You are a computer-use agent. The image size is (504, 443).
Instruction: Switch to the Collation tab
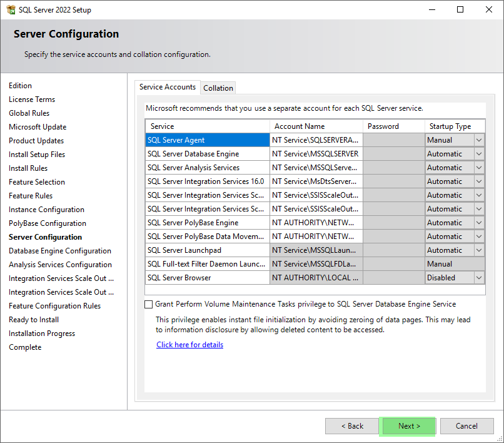tap(218, 88)
